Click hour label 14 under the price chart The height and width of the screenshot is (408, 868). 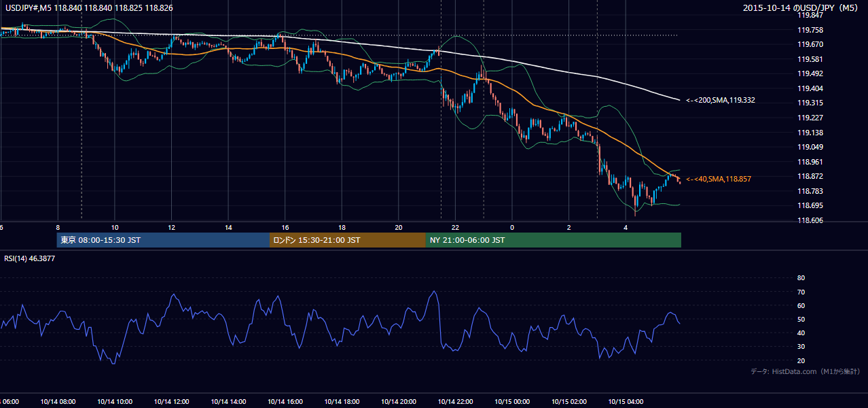pyautogui.click(x=228, y=228)
